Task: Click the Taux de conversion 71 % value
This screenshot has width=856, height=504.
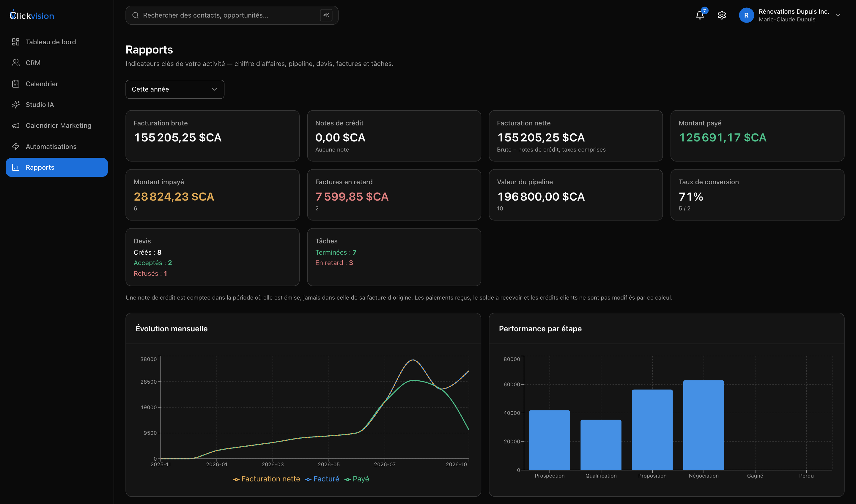Action: (690, 197)
